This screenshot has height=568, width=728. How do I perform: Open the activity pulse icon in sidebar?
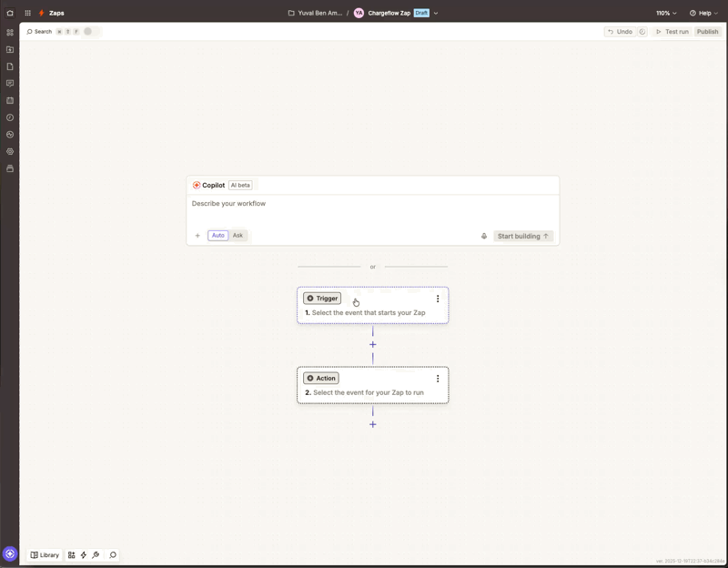(x=10, y=135)
